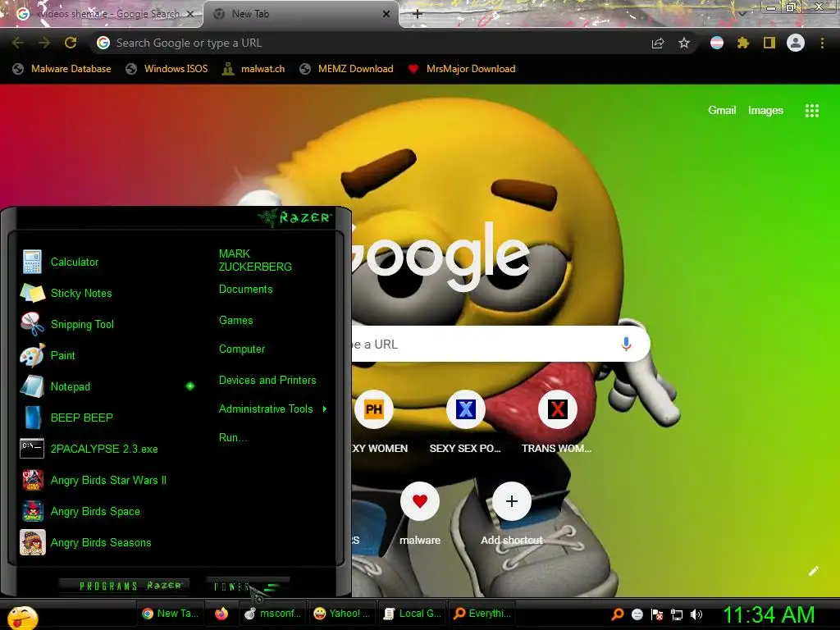
Task: Click the smiley Start button
Action: (22, 617)
